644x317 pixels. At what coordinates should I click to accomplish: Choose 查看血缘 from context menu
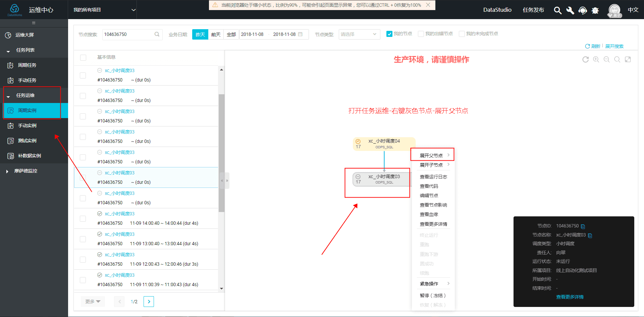point(429,214)
